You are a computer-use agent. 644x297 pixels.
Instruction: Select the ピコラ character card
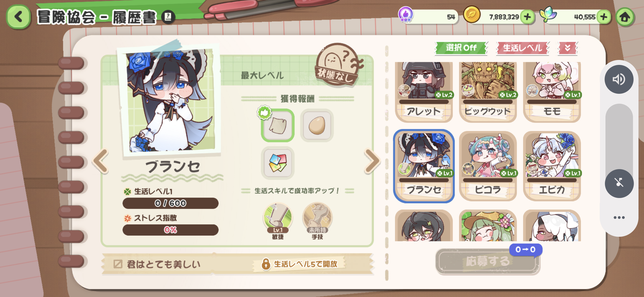pos(488,166)
